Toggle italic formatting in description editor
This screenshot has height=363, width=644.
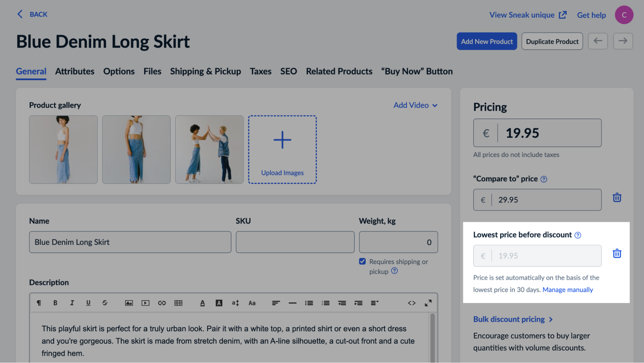click(72, 303)
